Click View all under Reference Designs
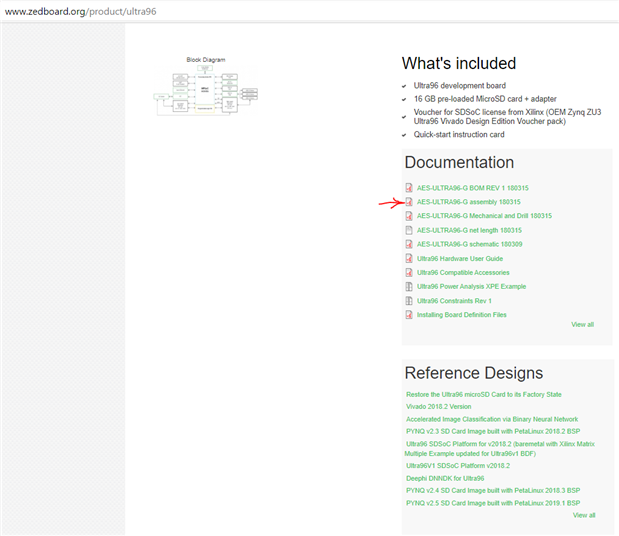The width and height of the screenshot is (619, 536). point(584,515)
